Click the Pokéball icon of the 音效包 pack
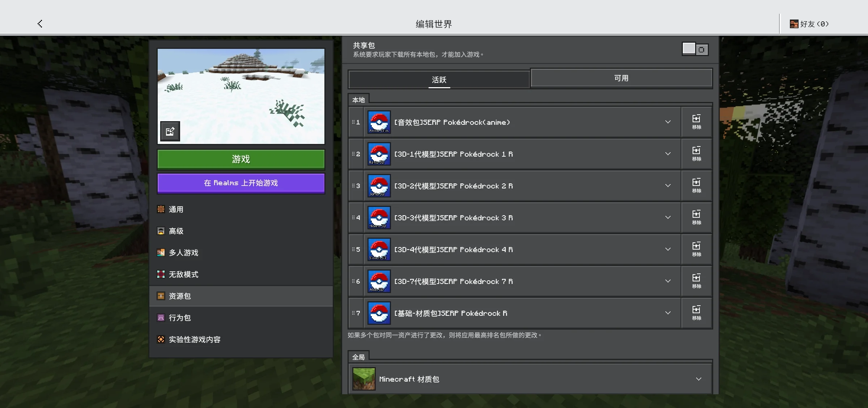 pyautogui.click(x=379, y=122)
